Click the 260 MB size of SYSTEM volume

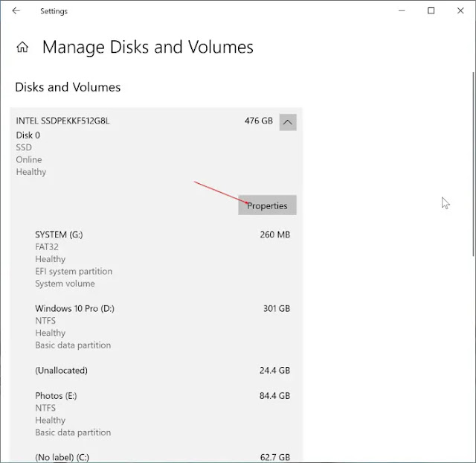click(275, 234)
